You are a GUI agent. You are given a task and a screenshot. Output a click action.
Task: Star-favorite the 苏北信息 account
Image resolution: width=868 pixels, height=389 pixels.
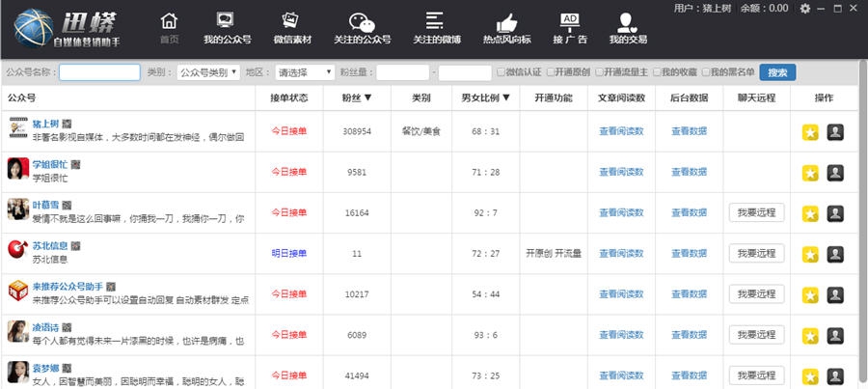[x=810, y=255]
